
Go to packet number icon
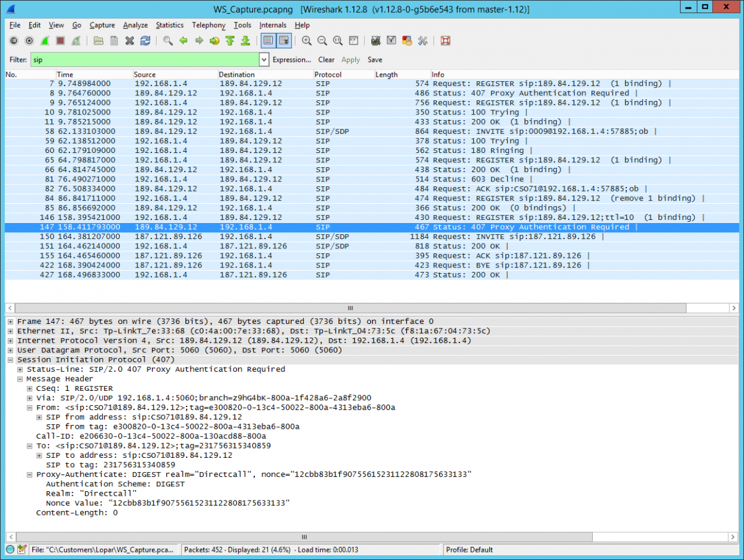click(215, 41)
